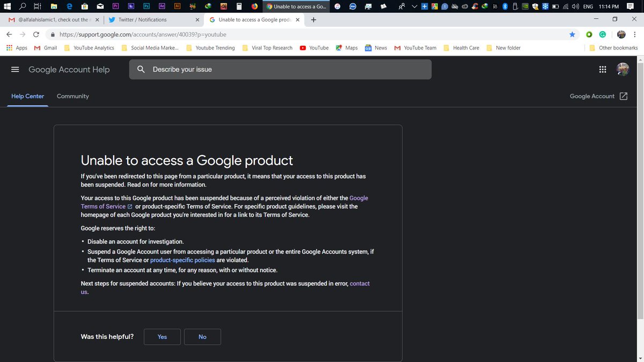This screenshot has height=362, width=644.
Task: Open a new browser tab
Action: 313,20
